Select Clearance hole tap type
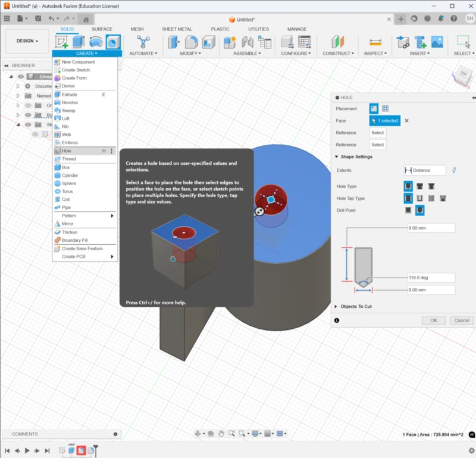Screen dimensions: 476x458 click(419, 198)
